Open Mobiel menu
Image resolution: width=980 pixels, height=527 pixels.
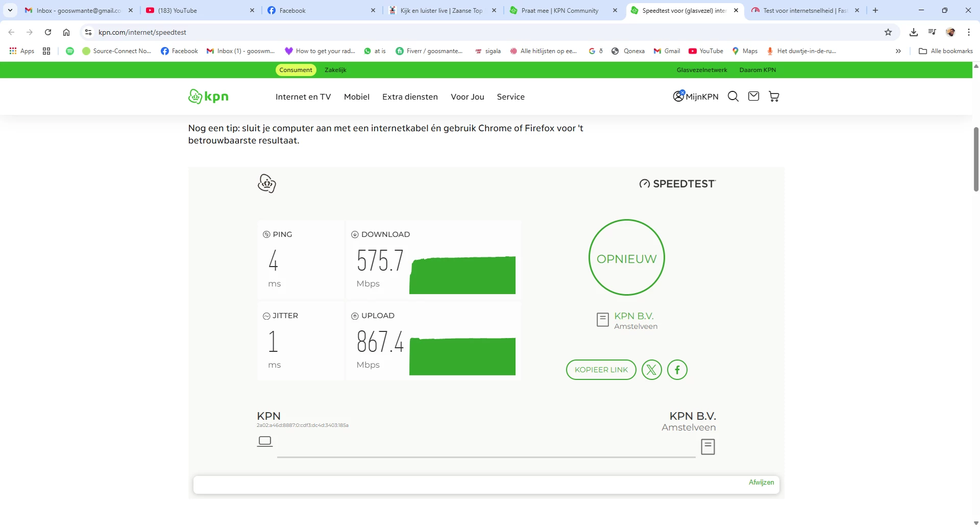[357, 97]
